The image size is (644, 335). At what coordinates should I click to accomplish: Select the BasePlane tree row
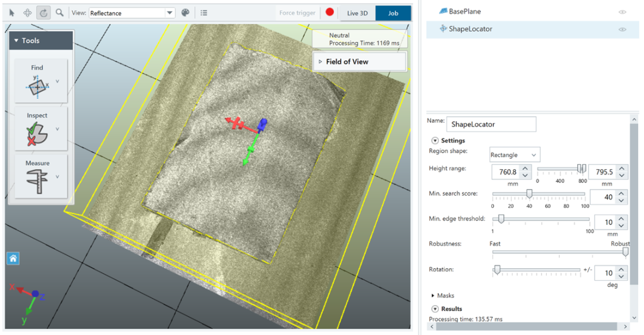click(532, 11)
